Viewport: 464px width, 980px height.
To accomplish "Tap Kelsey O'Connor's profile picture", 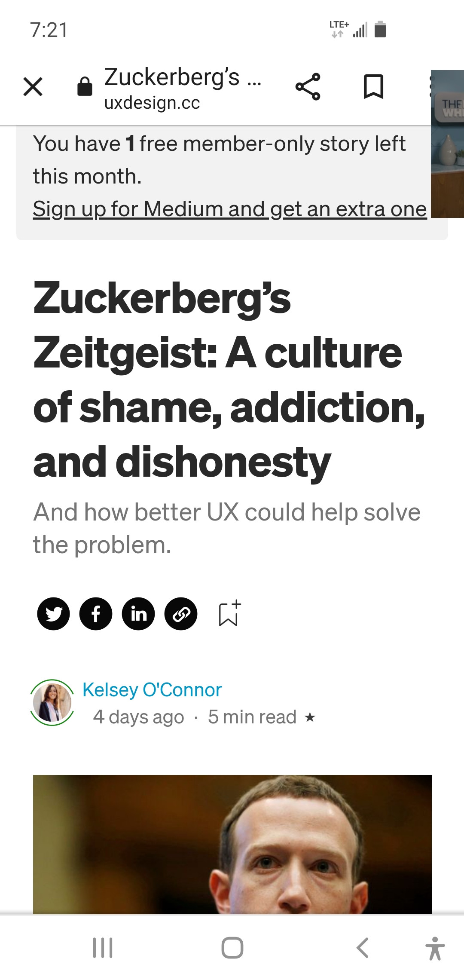I will coord(52,703).
